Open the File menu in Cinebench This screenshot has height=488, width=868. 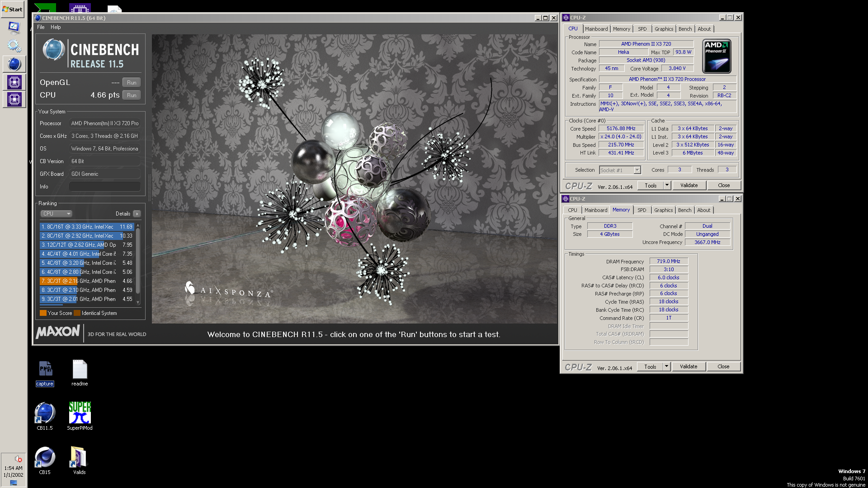coord(41,27)
